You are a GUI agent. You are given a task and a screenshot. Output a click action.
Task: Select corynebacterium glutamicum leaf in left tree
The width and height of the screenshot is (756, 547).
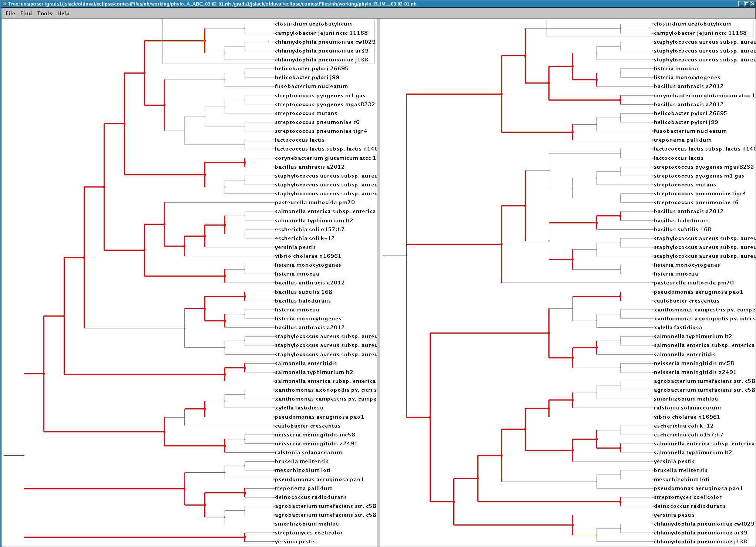pyautogui.click(x=326, y=158)
